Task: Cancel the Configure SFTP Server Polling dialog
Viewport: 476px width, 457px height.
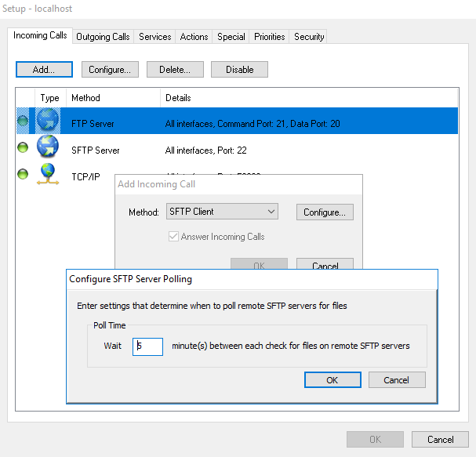Action: (397, 380)
